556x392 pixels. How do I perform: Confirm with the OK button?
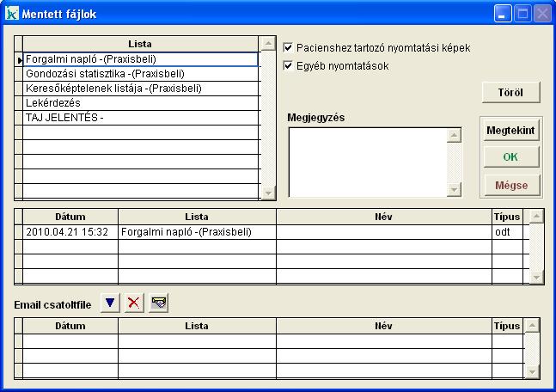pyautogui.click(x=510, y=157)
